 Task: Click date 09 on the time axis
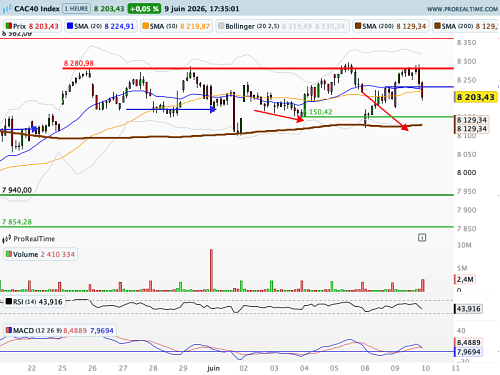(x=395, y=368)
